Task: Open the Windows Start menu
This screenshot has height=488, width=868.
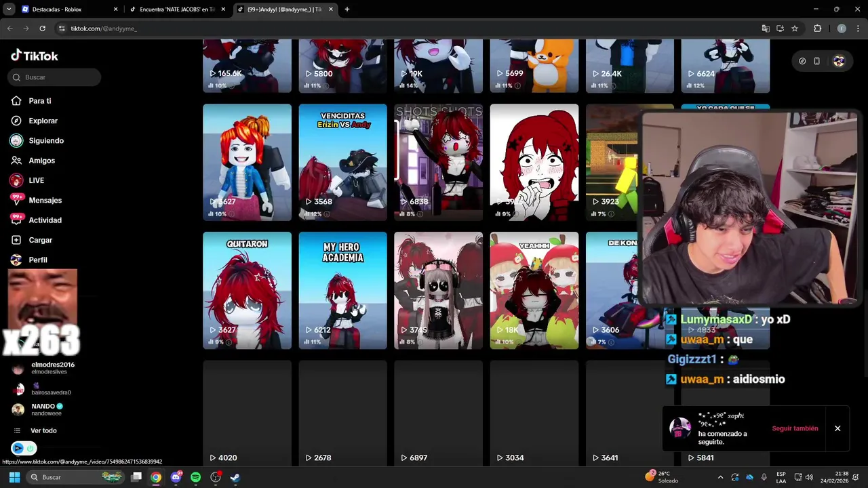Action: pyautogui.click(x=14, y=477)
